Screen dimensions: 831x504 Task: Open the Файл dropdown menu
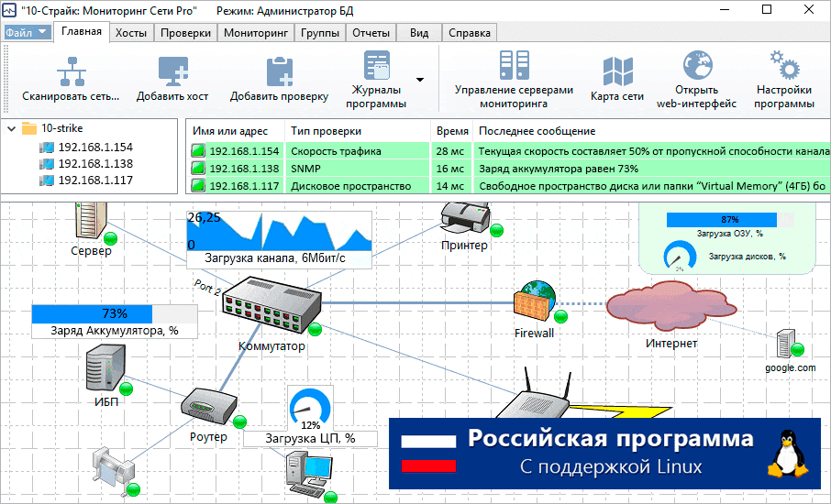click(27, 33)
